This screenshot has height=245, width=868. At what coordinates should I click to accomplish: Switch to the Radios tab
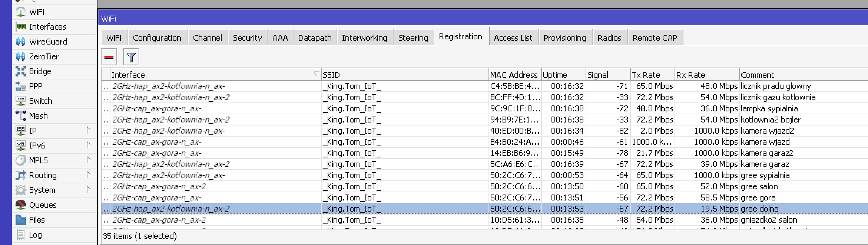[610, 38]
